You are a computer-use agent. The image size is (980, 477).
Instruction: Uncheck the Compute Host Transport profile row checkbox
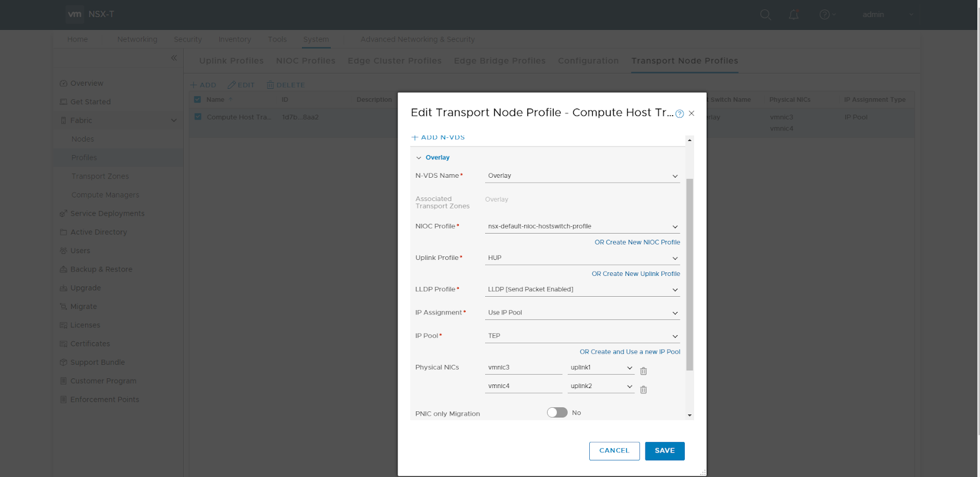(197, 116)
